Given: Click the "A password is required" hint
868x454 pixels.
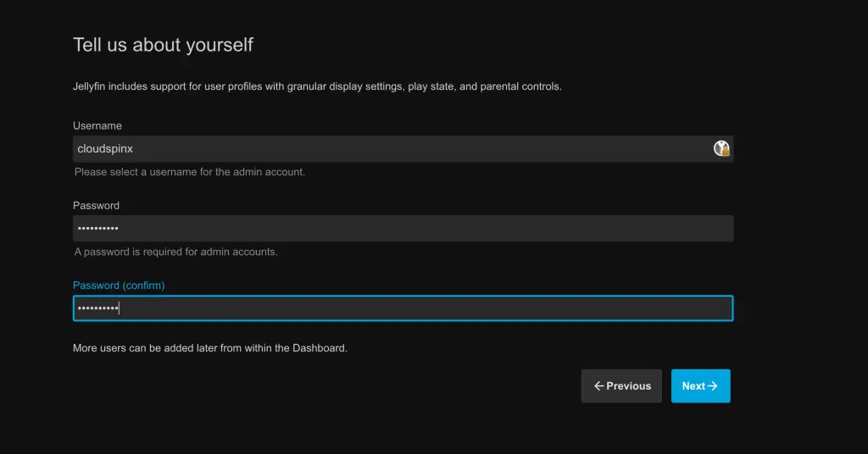Looking at the screenshot, I should point(175,252).
